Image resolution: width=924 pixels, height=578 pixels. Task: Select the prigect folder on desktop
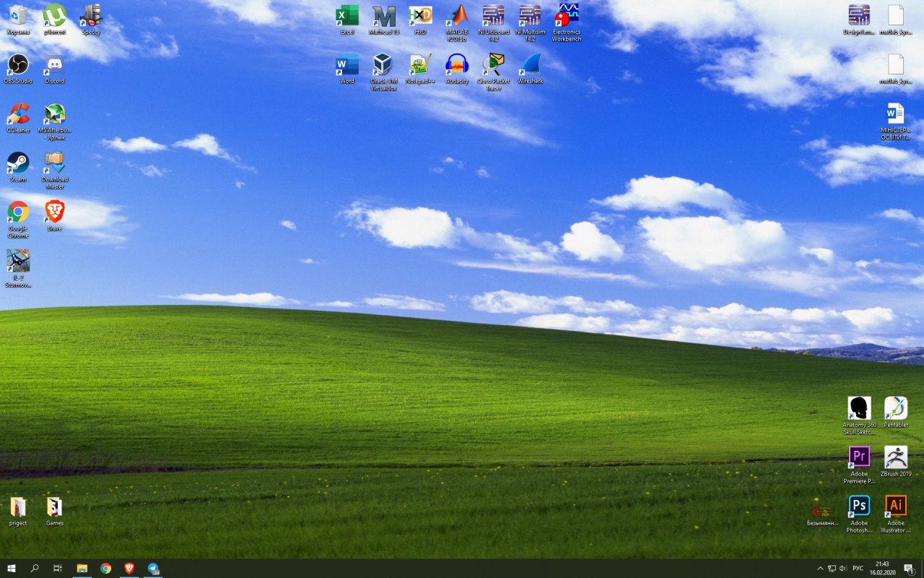point(18,510)
